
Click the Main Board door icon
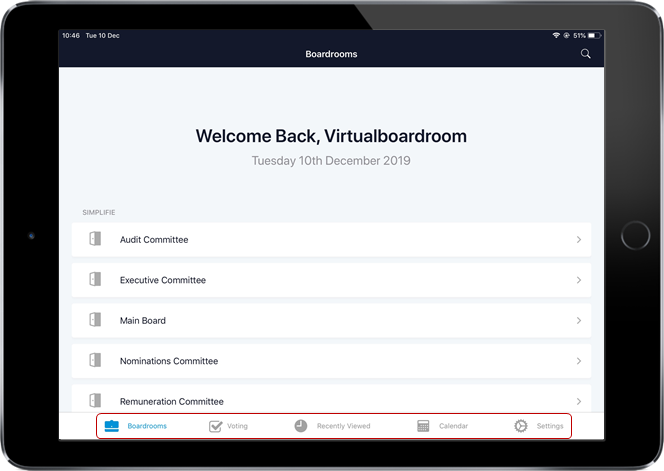point(95,320)
